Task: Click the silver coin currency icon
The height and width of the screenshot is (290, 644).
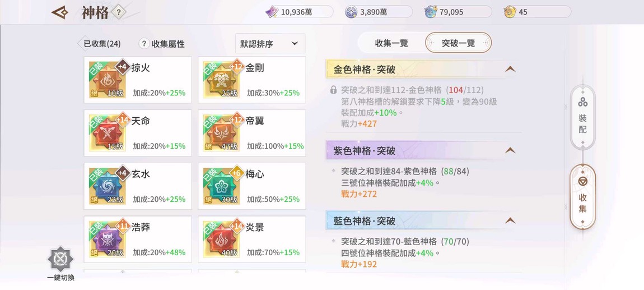Action: click(352, 12)
